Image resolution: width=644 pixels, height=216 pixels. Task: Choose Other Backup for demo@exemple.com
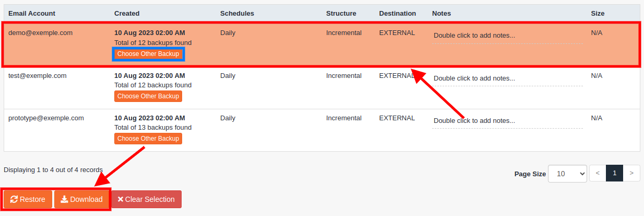(148, 54)
